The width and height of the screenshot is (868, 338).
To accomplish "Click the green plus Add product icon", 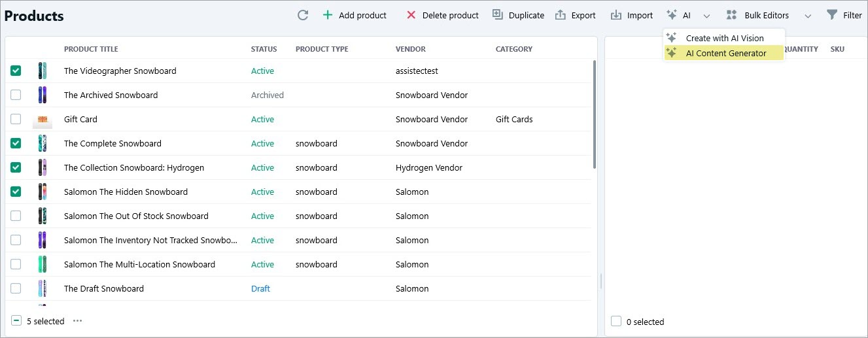I will coord(328,15).
